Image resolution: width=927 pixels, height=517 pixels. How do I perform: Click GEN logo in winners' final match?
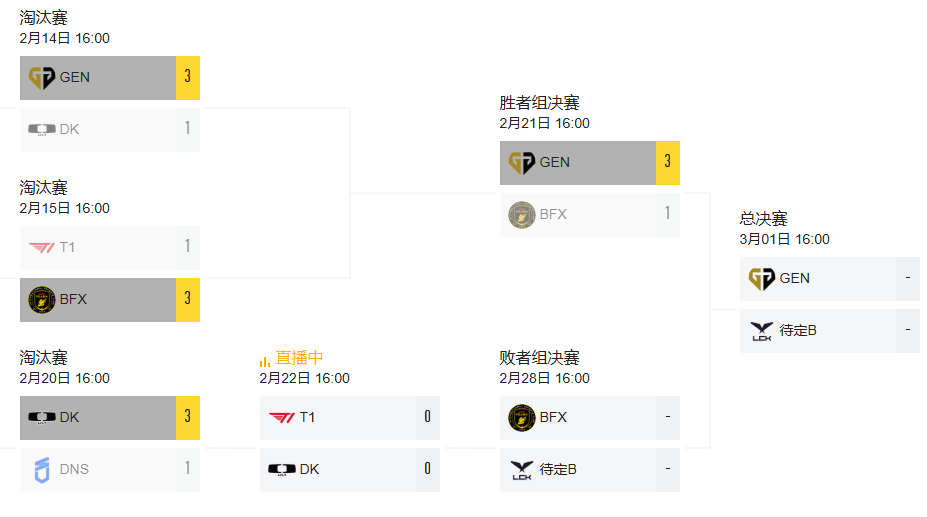522,162
